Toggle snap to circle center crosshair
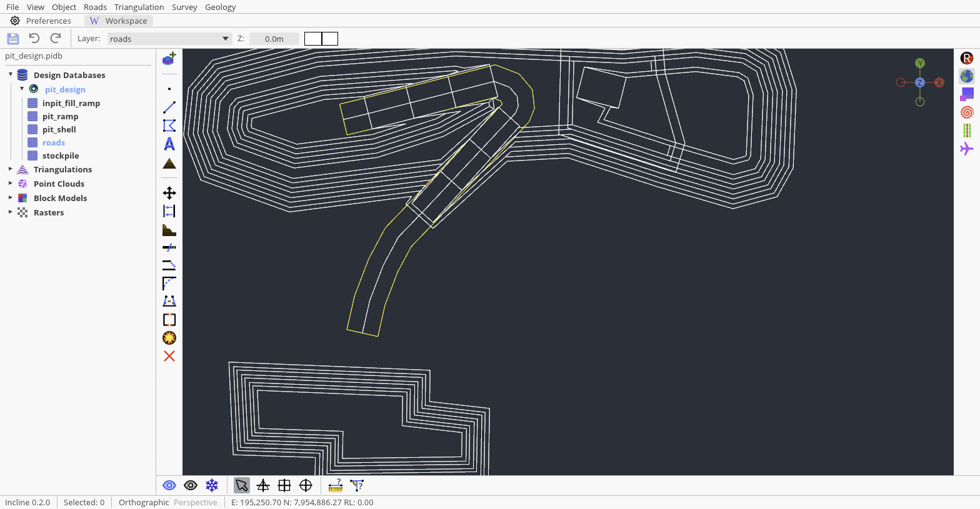Viewport: 980px width, 509px height. 306,485
